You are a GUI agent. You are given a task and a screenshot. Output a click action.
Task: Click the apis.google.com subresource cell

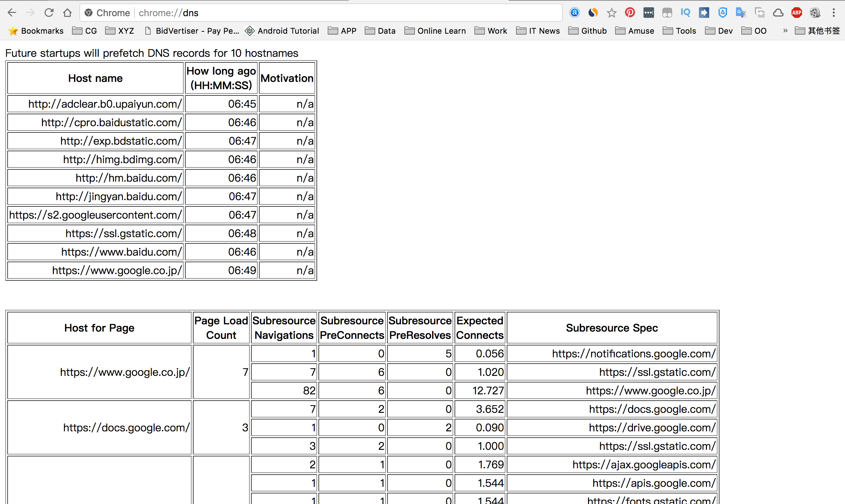pyautogui.click(x=612, y=483)
